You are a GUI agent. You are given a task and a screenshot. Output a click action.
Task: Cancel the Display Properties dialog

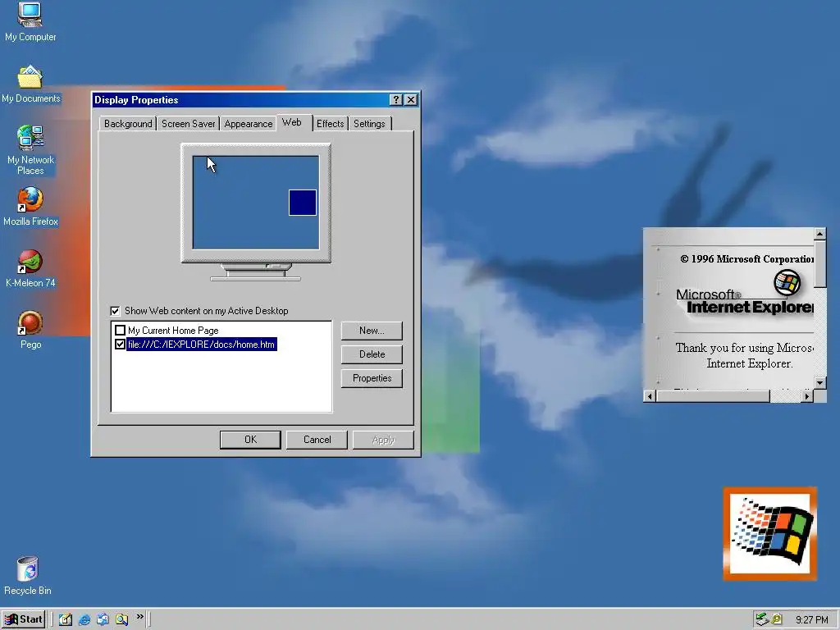click(317, 440)
